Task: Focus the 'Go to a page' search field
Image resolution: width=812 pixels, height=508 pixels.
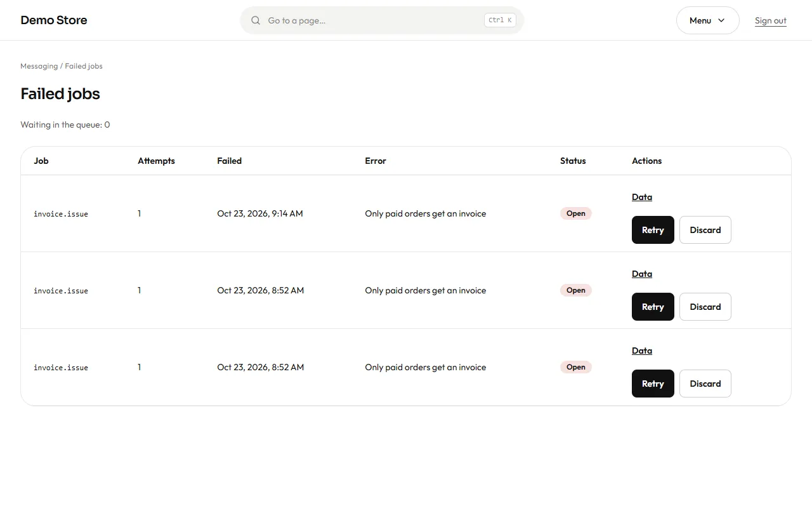Action: (x=382, y=20)
